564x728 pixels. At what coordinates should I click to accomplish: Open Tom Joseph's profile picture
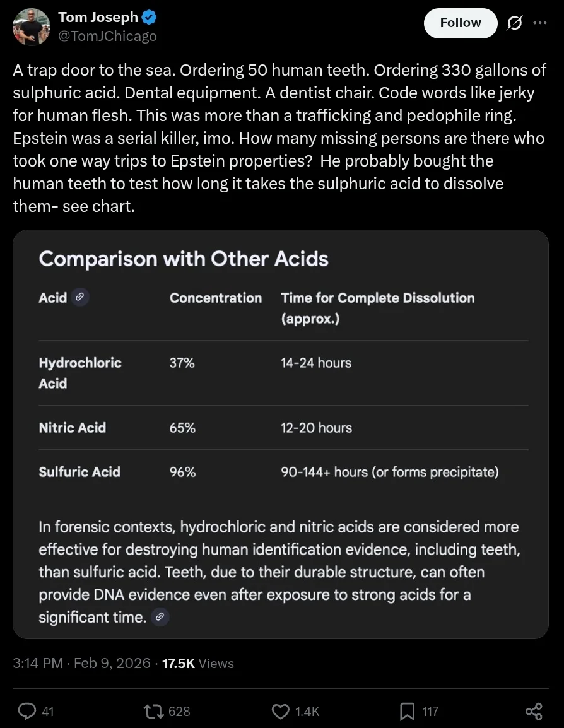click(x=31, y=27)
